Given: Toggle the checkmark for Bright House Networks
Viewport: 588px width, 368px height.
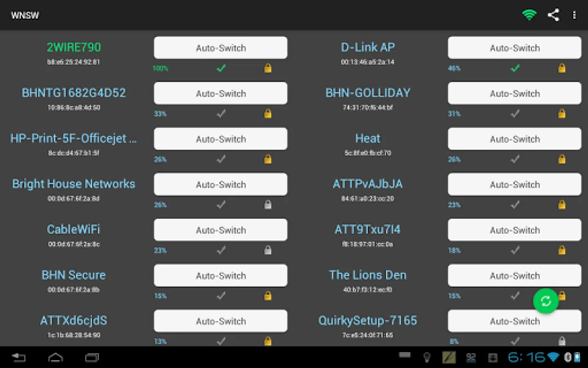Looking at the screenshot, I should (x=221, y=204).
